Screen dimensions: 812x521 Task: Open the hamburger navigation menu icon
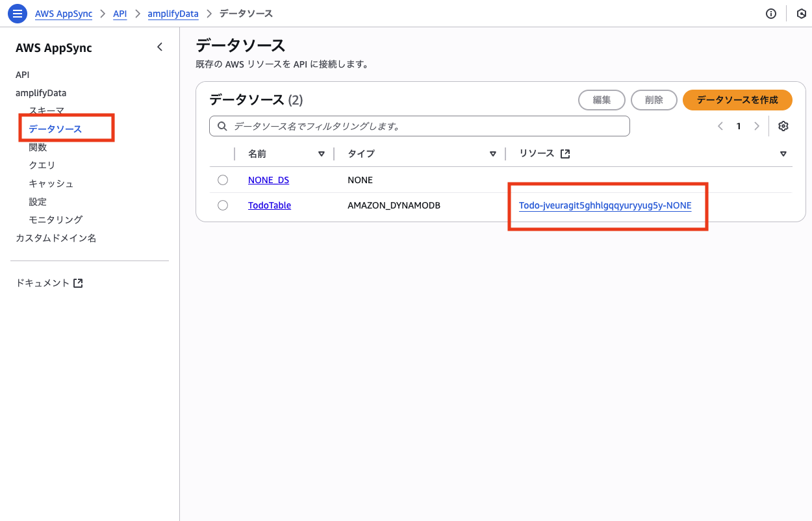point(18,14)
